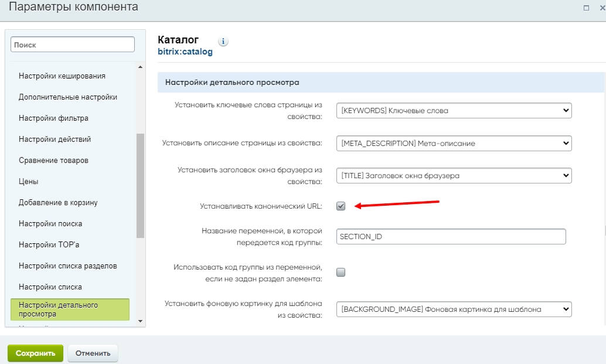Open Настройки TOP'а section
606x364 pixels.
[x=49, y=244]
